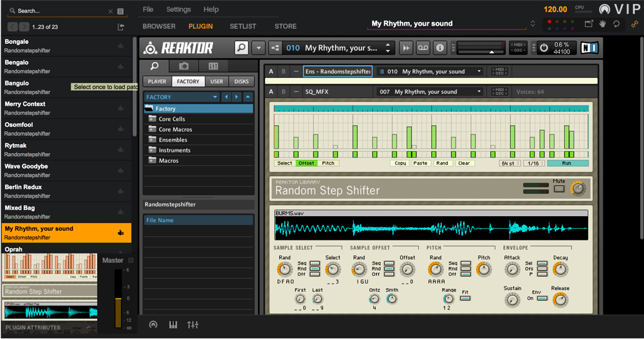Toggle Pitch Seq switch

[x=466, y=263]
